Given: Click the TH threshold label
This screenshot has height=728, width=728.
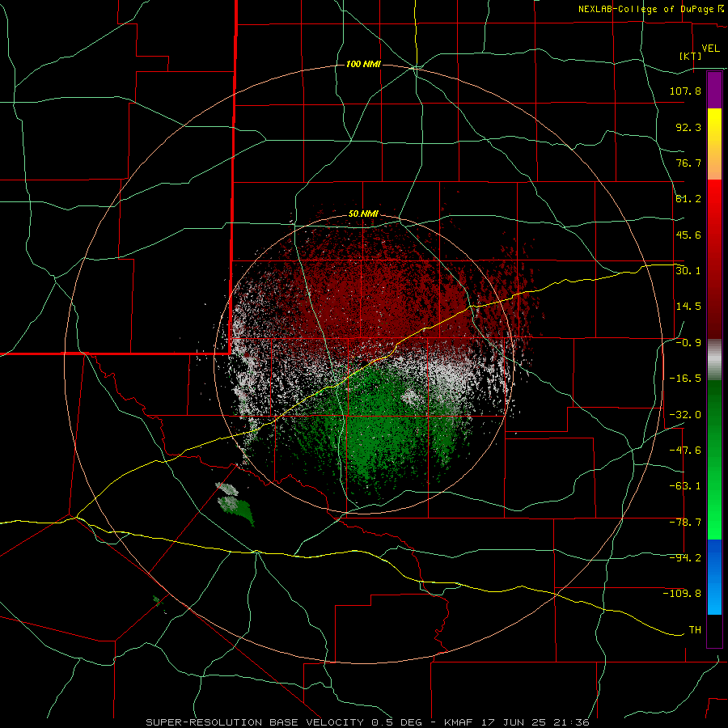Looking at the screenshot, I should click(x=695, y=630).
